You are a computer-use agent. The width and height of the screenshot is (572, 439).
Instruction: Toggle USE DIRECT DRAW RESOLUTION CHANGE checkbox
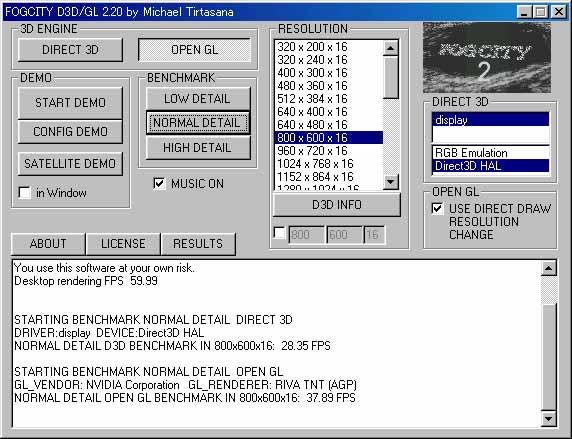[437, 209]
